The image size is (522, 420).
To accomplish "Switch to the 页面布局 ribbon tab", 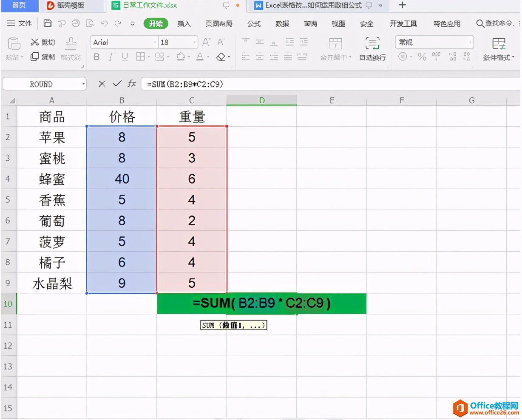I will (x=219, y=23).
